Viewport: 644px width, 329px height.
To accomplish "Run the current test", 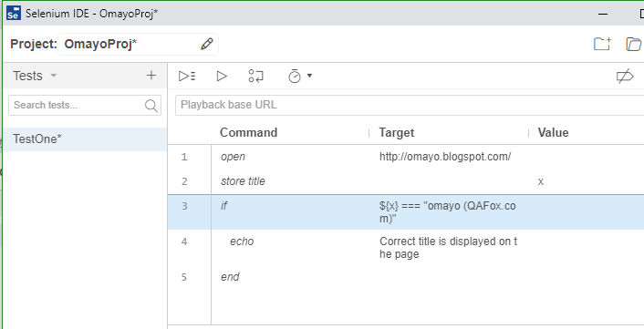I will click(x=222, y=76).
